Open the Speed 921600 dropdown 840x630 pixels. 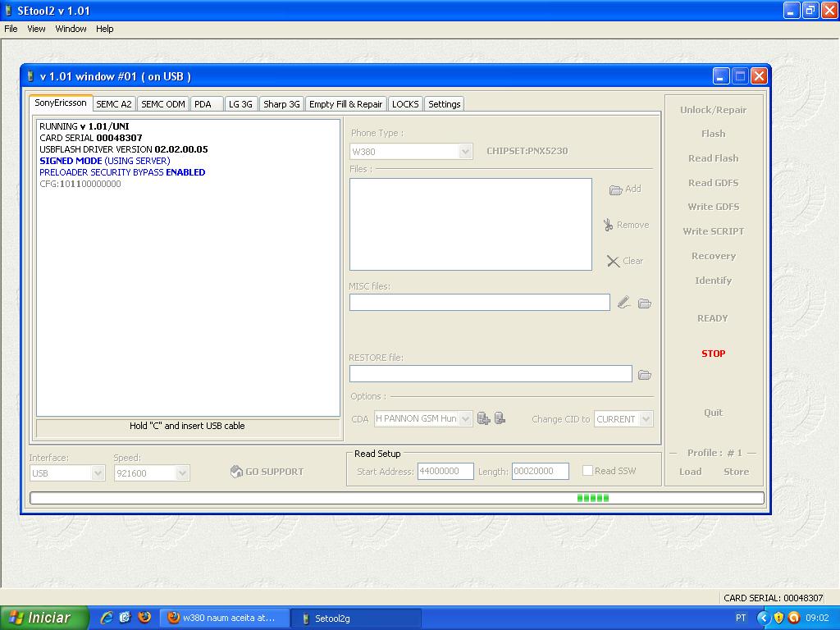click(x=182, y=473)
